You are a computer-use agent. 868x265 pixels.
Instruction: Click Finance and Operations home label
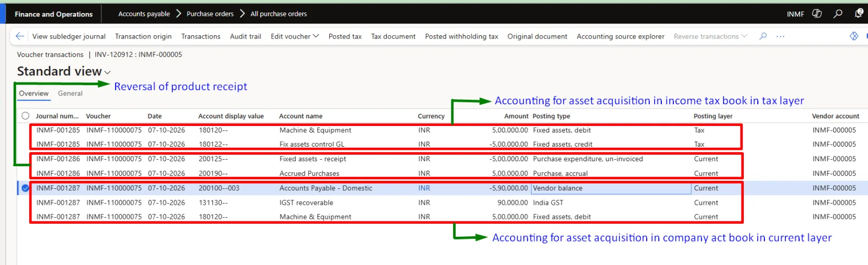tap(54, 14)
